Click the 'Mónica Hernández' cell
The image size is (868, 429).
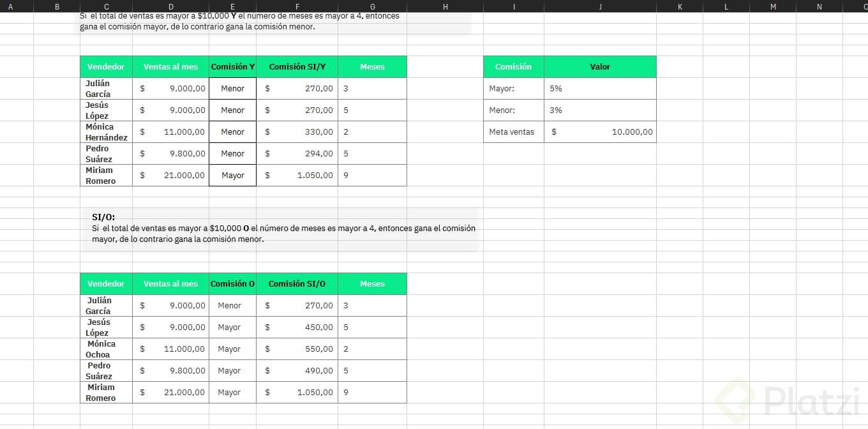pos(106,132)
